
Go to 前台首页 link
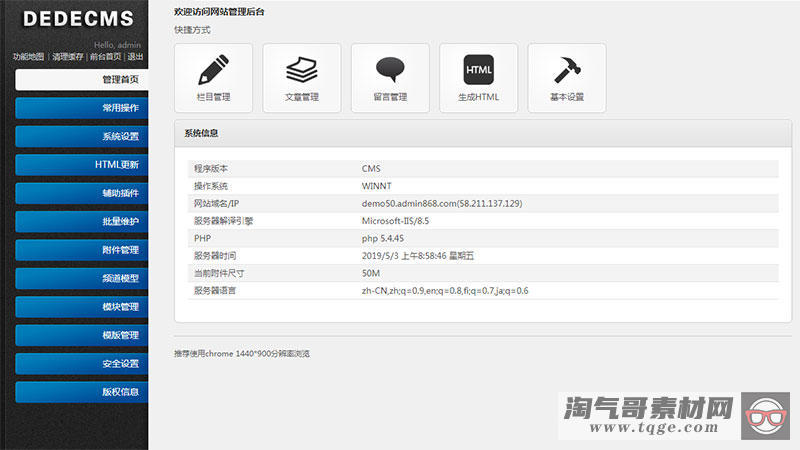click(x=105, y=57)
